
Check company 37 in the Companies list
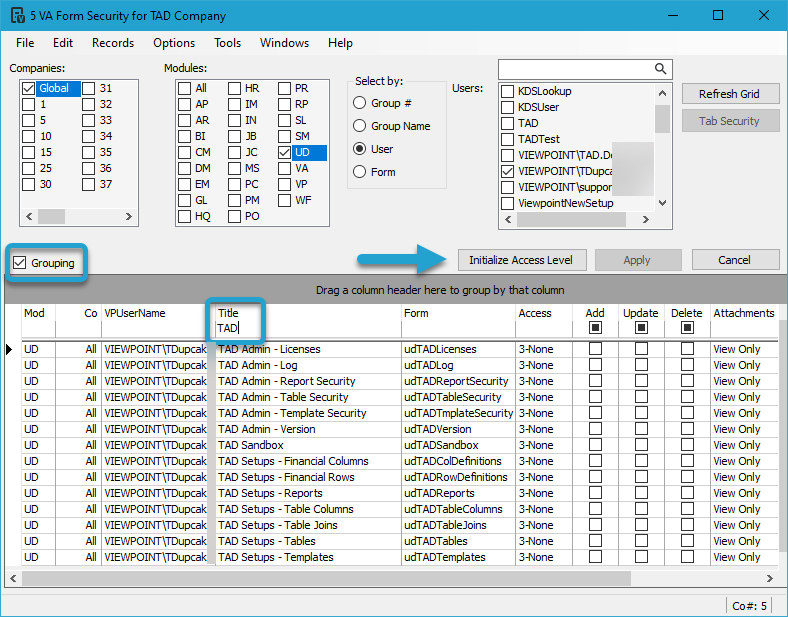tap(88, 184)
